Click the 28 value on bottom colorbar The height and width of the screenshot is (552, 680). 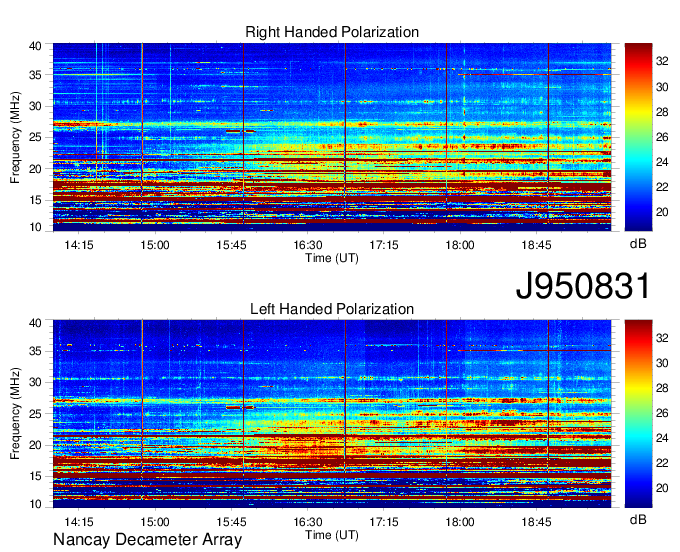662,389
